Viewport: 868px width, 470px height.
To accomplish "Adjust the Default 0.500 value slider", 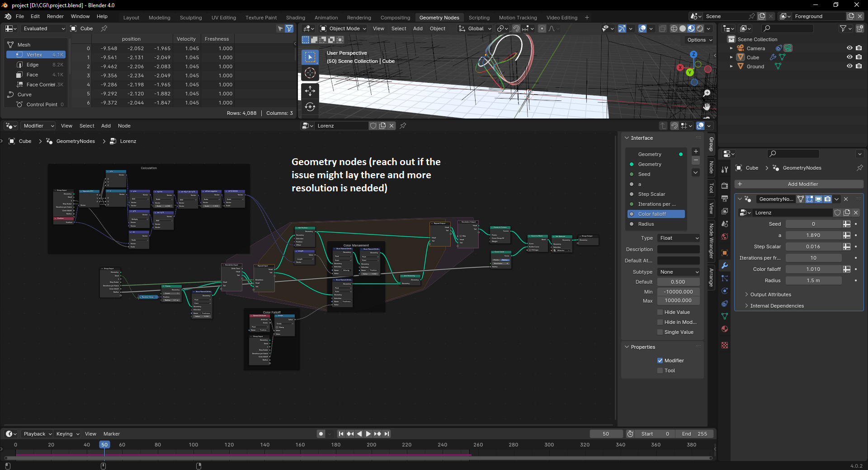I will pos(679,282).
